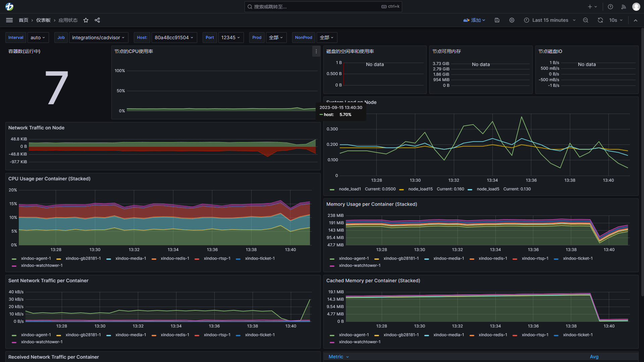Open the Host 80a48cc91504 dropdown

pyautogui.click(x=174, y=38)
